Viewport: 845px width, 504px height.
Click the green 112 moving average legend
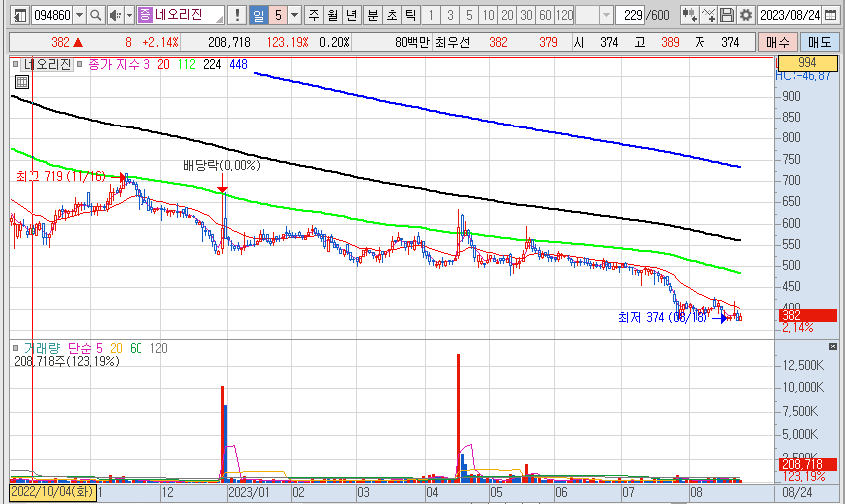point(187,64)
